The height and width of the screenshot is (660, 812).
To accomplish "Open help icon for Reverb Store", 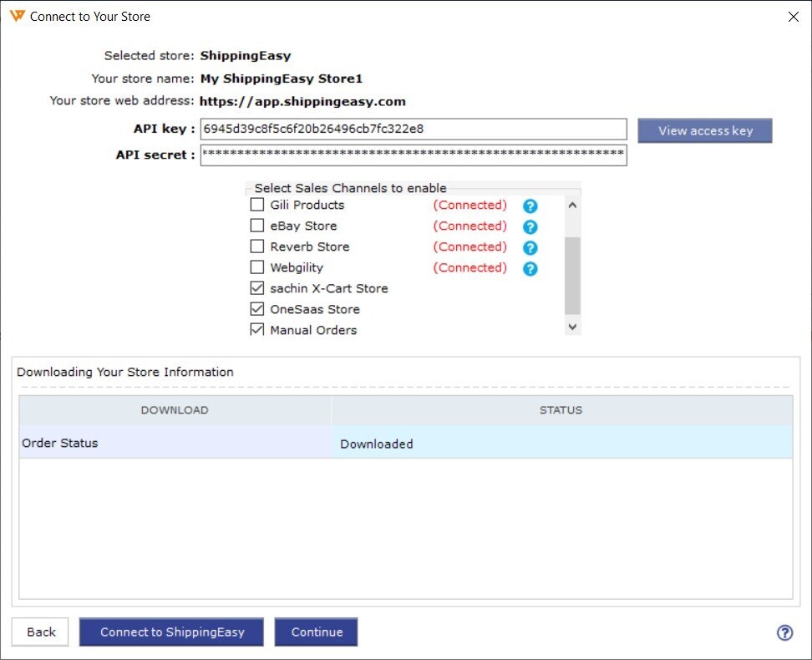I will (x=530, y=247).
